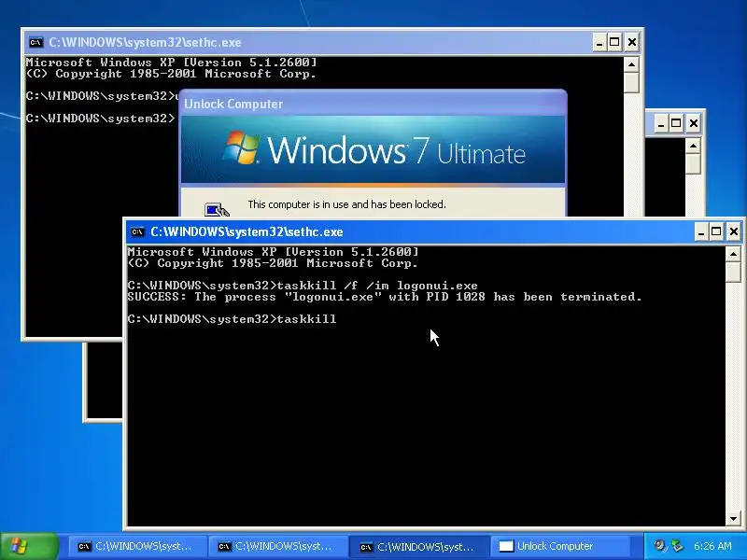Click the locked computer icon in the dialog
Screen dimensions: 747x560
click(x=217, y=209)
